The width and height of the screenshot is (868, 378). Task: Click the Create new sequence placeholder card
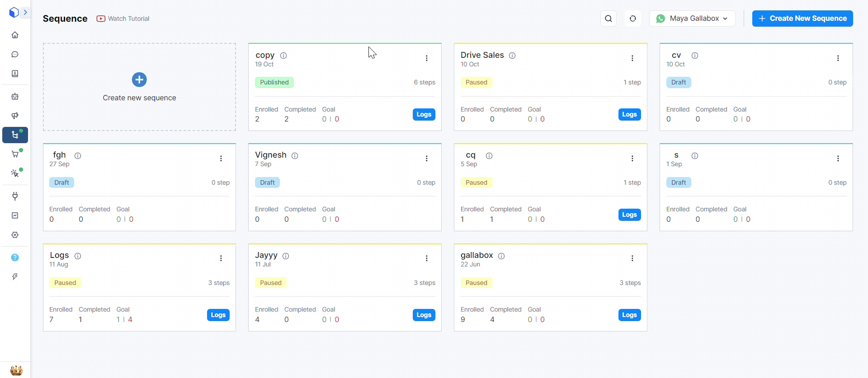click(x=139, y=87)
